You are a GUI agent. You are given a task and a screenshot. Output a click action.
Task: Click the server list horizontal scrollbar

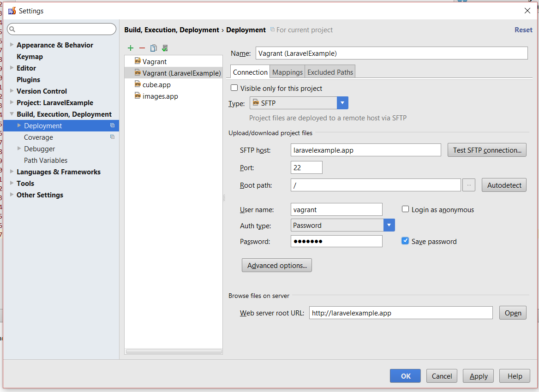pos(174,351)
